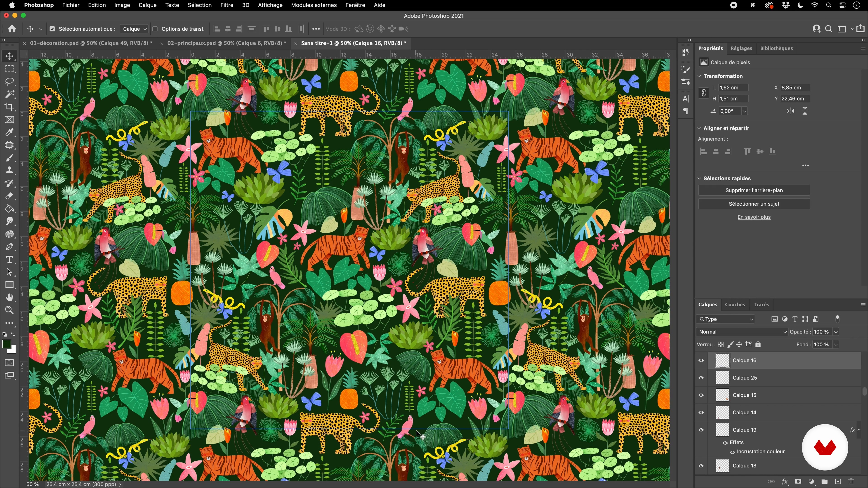Select the Eraser tool

[x=9, y=196]
